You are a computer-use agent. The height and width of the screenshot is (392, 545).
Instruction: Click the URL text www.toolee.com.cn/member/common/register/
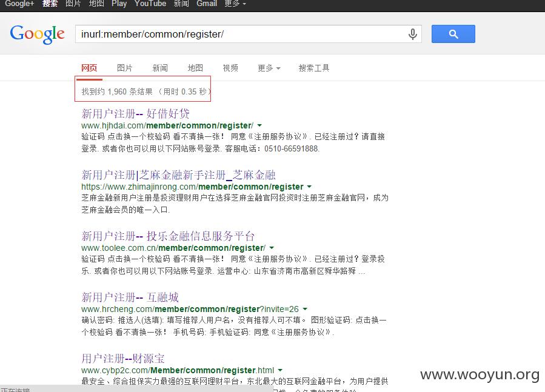point(173,248)
